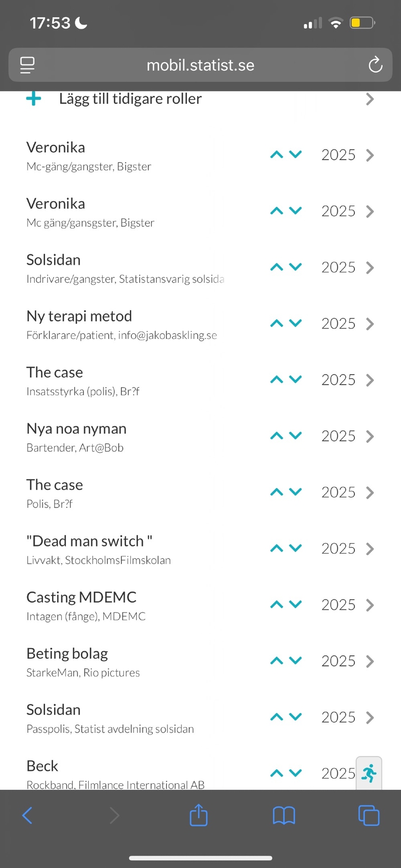
Task: Tap the running figure floating icon
Action: coord(369,773)
